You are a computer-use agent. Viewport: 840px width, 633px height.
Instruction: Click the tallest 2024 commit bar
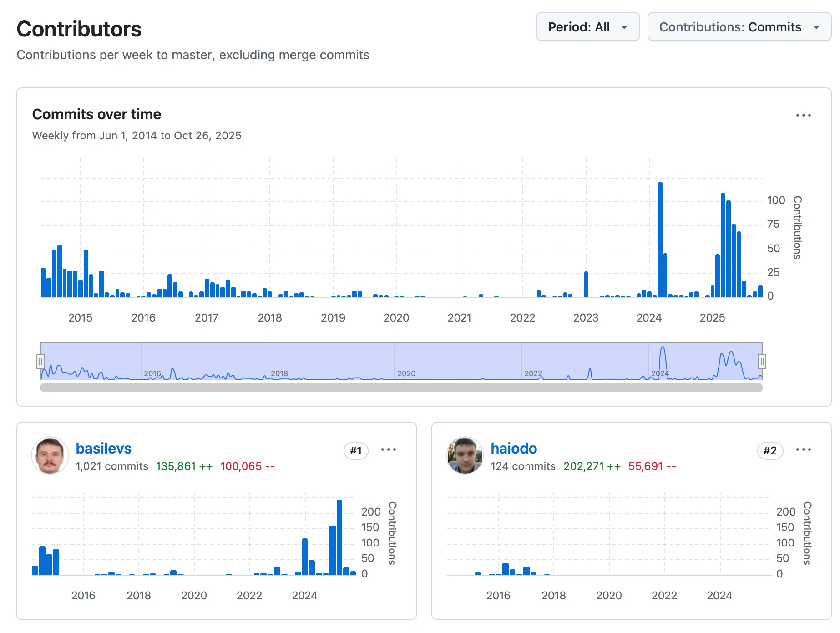[x=660, y=240]
